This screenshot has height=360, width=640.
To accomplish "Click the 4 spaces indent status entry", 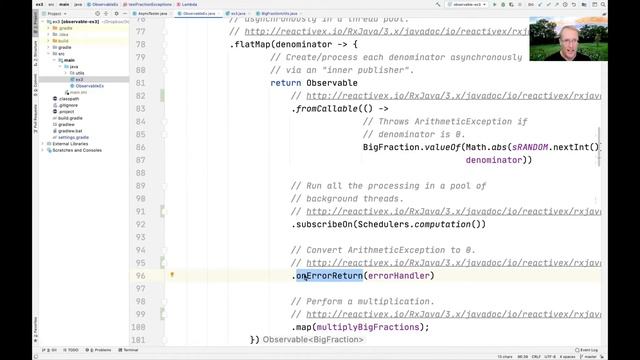I will (567, 357).
